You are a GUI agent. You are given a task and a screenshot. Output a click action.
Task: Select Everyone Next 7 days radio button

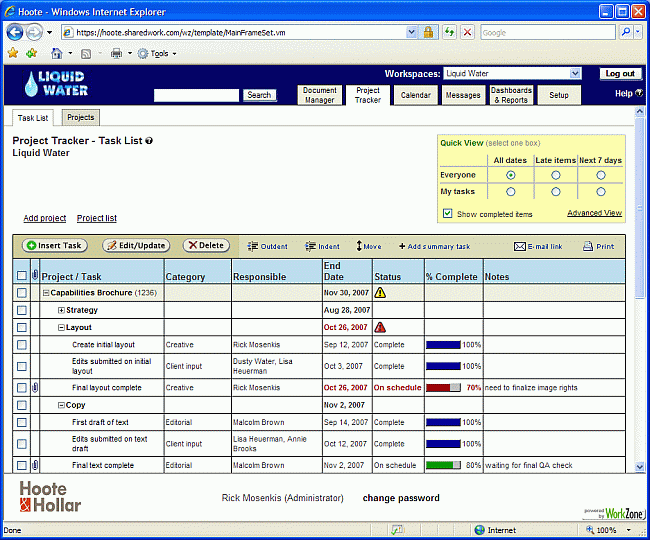coord(601,175)
